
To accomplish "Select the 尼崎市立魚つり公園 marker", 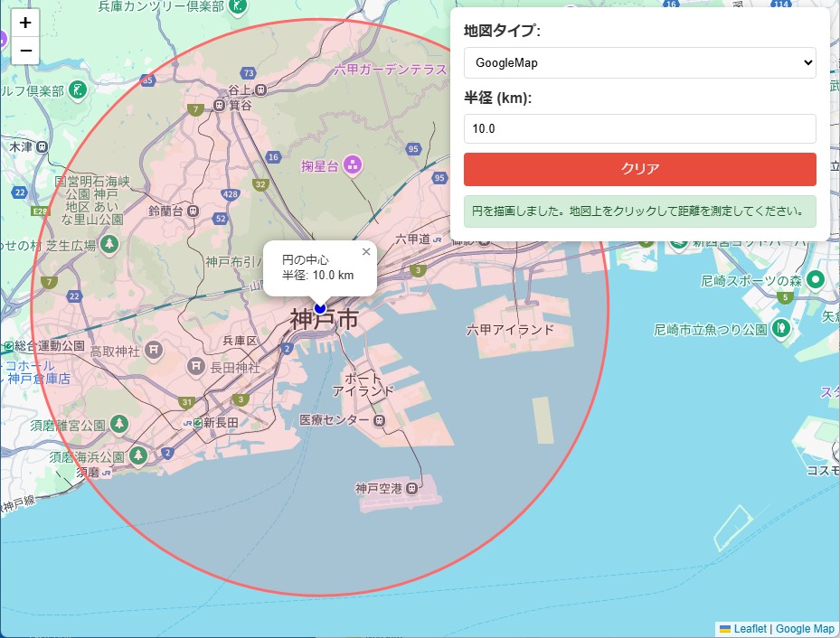I will [780, 327].
